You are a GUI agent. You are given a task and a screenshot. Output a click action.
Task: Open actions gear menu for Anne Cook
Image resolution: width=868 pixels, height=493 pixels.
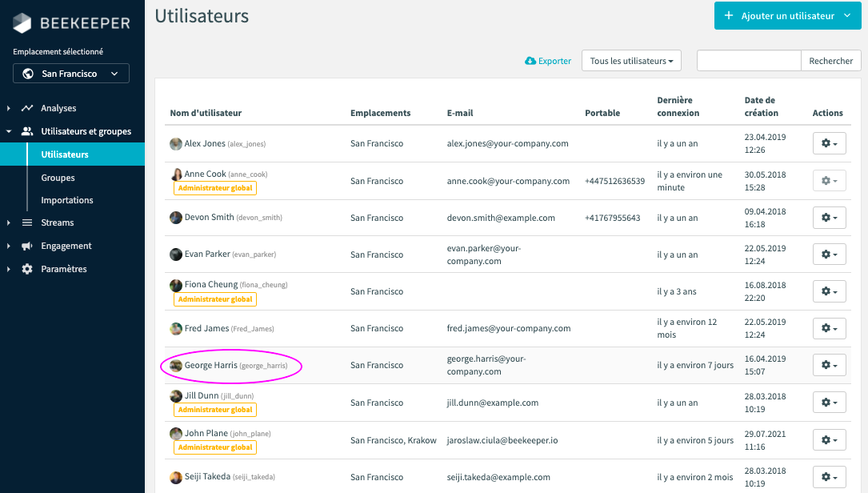coord(830,181)
